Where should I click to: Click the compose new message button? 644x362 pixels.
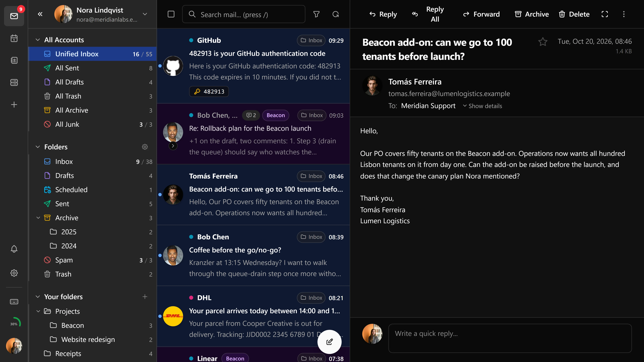pyautogui.click(x=330, y=342)
